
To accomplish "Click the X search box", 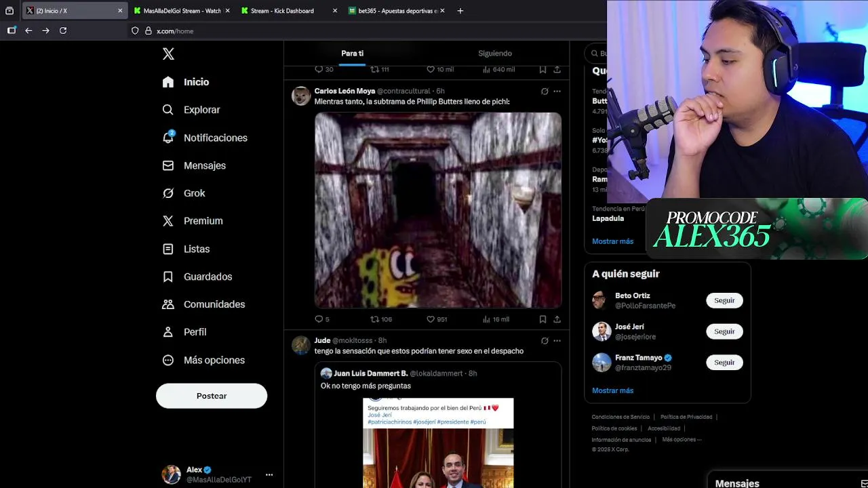I will point(597,54).
